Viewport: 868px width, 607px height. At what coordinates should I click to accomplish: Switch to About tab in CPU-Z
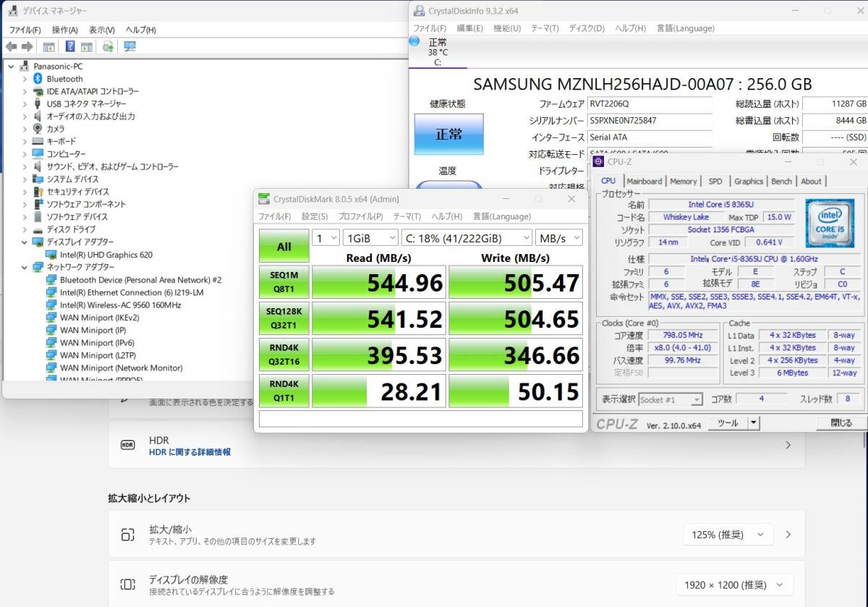point(811,181)
